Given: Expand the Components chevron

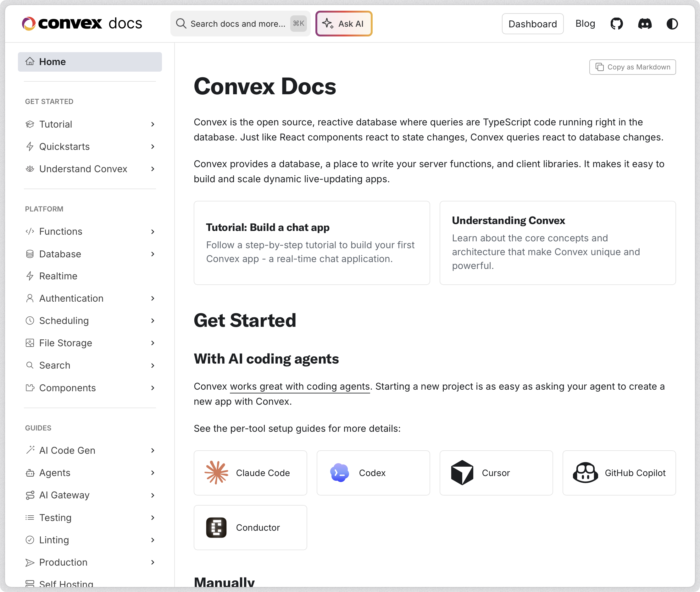Looking at the screenshot, I should click(153, 388).
